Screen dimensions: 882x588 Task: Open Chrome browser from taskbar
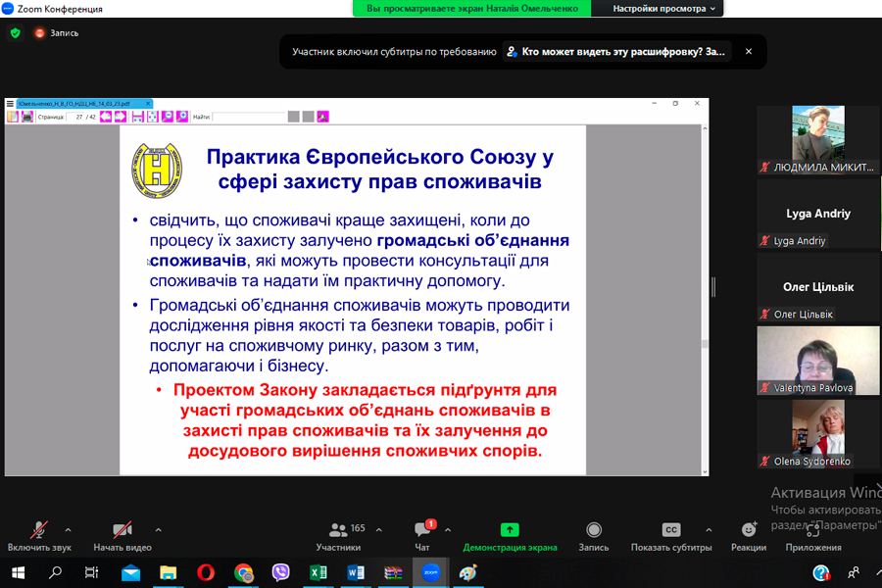[x=244, y=572]
